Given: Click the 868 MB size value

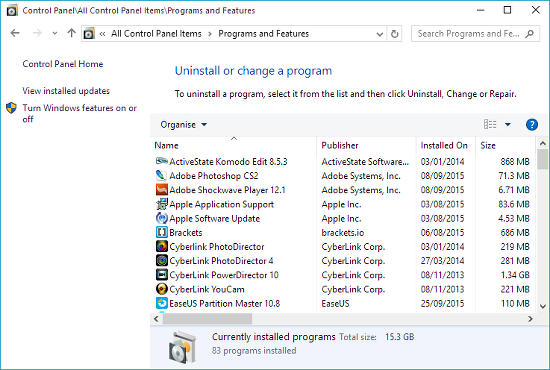Looking at the screenshot, I should [515, 161].
